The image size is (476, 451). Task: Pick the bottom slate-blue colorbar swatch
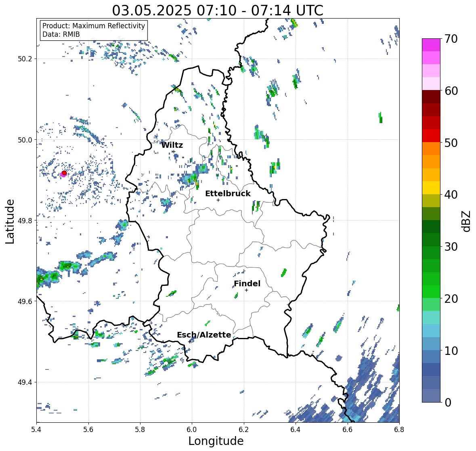point(431,395)
